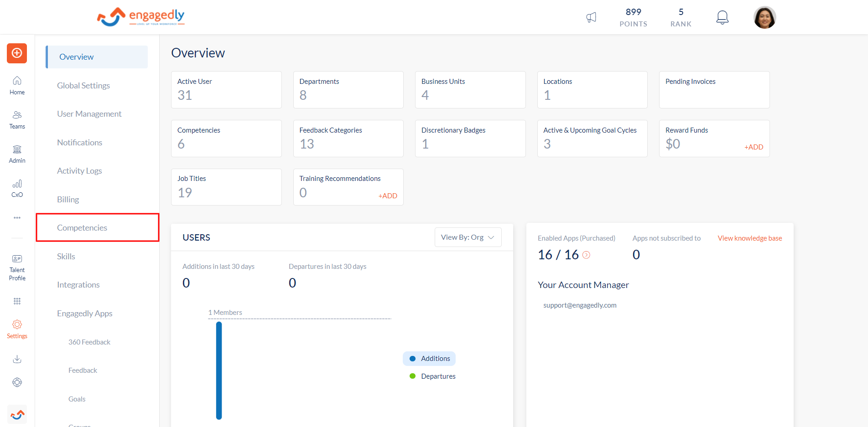Select Overview in settings menu
This screenshot has width=868, height=427.
point(97,57)
